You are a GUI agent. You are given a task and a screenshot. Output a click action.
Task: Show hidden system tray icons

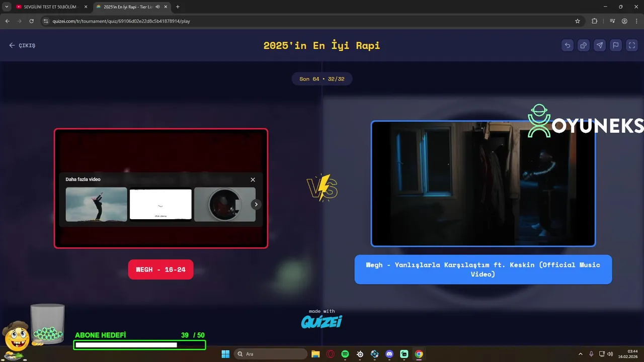[x=580, y=354]
